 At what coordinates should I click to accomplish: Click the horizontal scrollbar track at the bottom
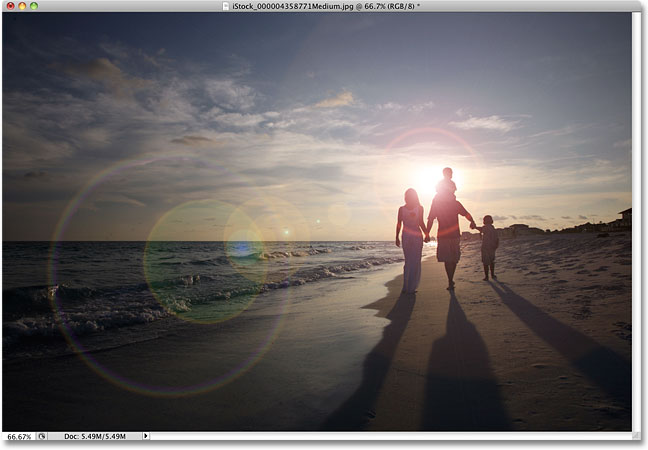[x=391, y=436]
